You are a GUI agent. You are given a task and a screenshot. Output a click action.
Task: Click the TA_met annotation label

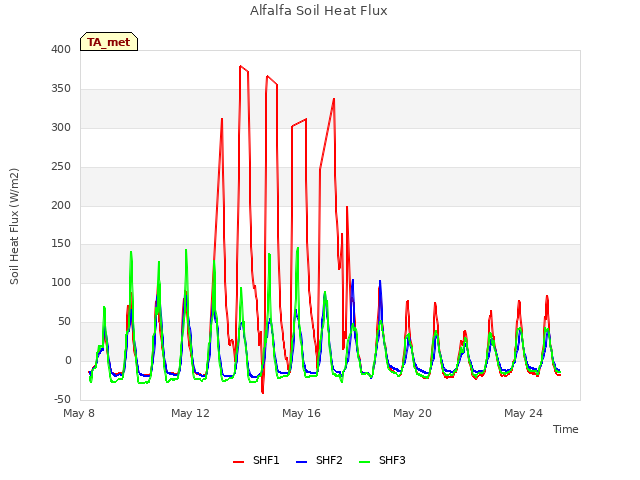point(109,42)
